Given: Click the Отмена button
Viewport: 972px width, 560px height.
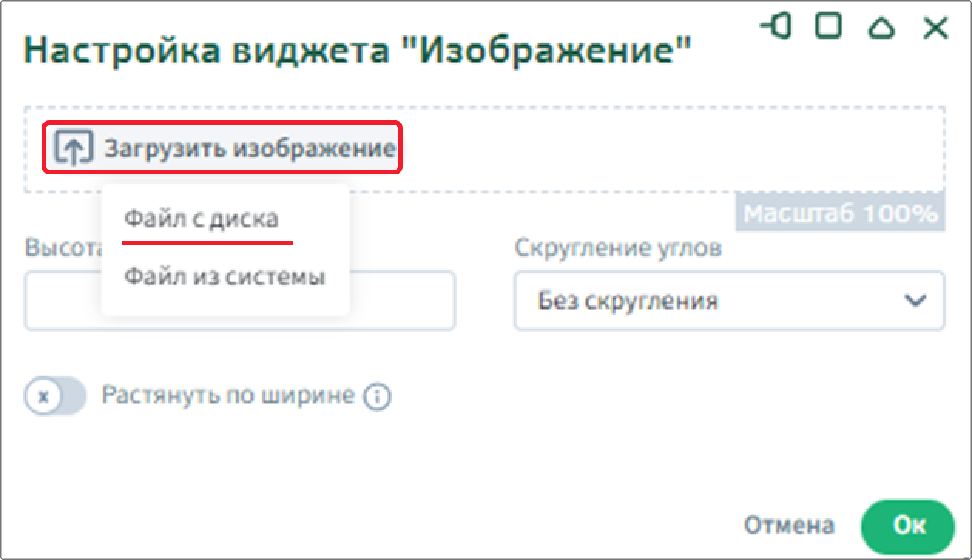Looking at the screenshot, I should point(788,525).
